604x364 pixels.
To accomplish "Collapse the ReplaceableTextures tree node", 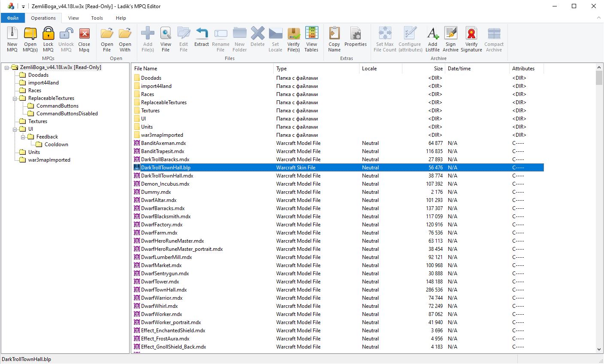I will pyautogui.click(x=15, y=98).
